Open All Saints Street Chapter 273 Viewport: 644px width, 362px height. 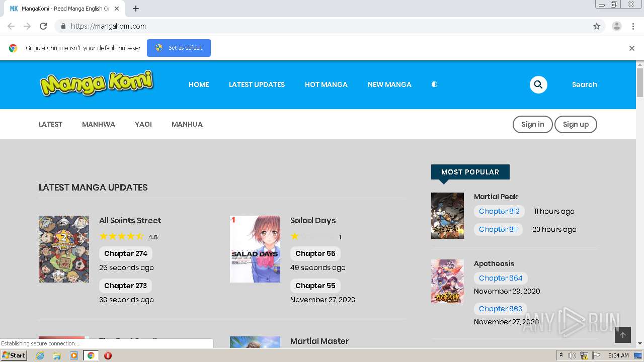125,286
